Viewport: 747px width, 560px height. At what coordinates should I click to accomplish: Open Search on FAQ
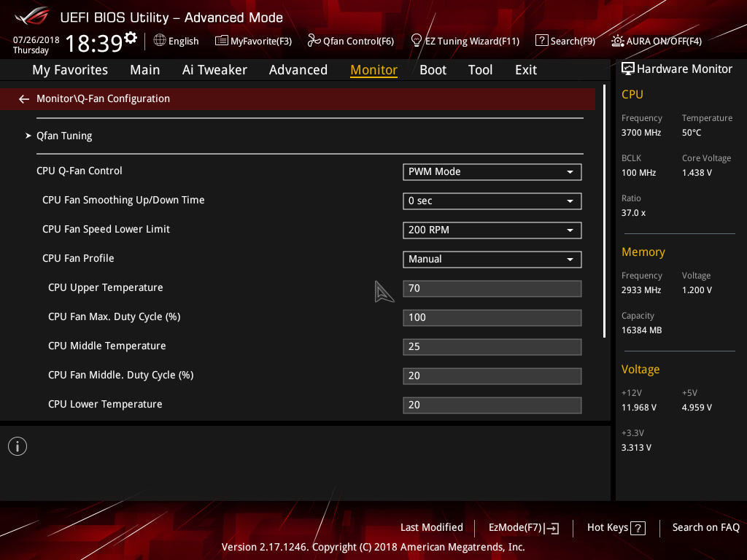(705, 528)
